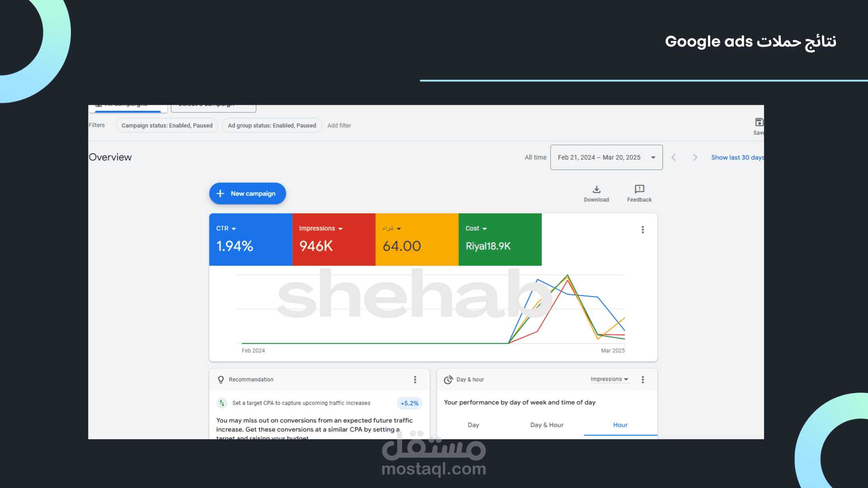Go to previous date range arrow
868x488 pixels.
[x=674, y=157]
